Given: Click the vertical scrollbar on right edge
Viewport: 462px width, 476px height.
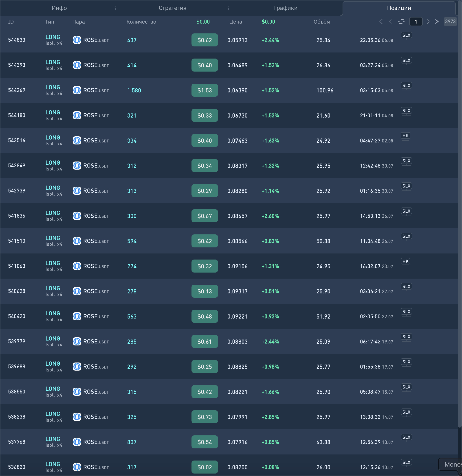Looking at the screenshot, I should (459, 218).
